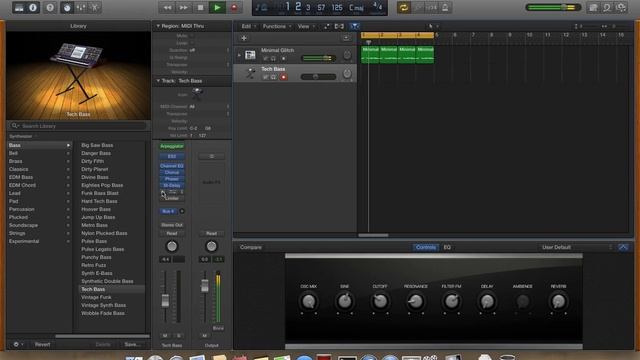Image resolution: width=640 pixels, height=360 pixels.
Task: Select the Hoover Bass patch
Action: click(x=96, y=209)
